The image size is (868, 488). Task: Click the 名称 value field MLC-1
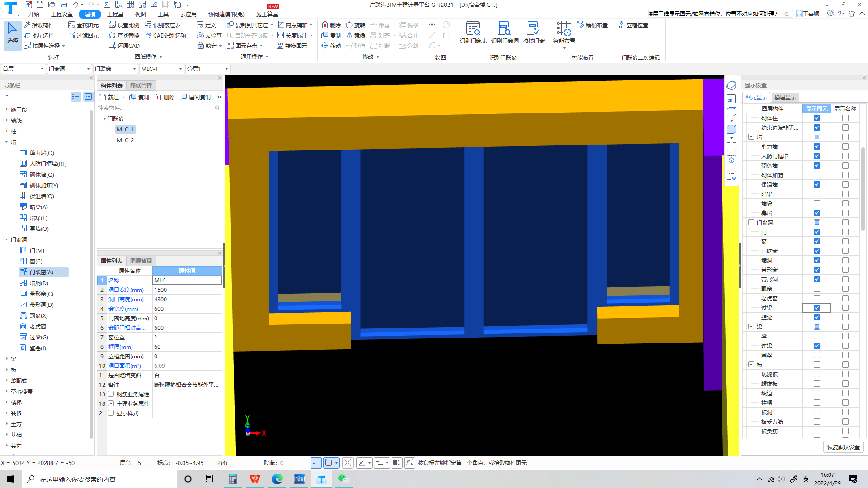pyautogui.click(x=187, y=280)
